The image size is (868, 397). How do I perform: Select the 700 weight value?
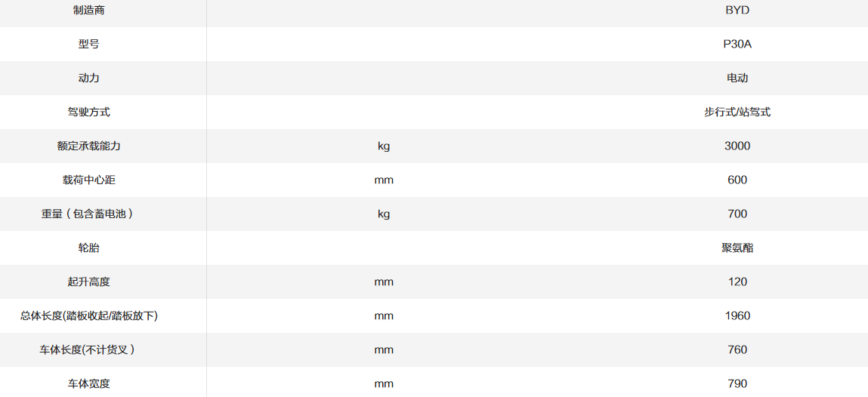737,214
